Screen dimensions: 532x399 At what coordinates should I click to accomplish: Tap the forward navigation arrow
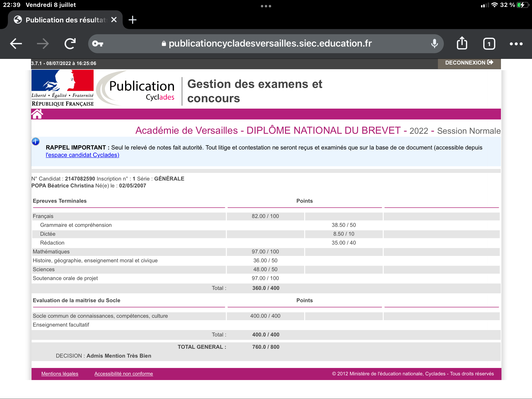[x=43, y=44]
